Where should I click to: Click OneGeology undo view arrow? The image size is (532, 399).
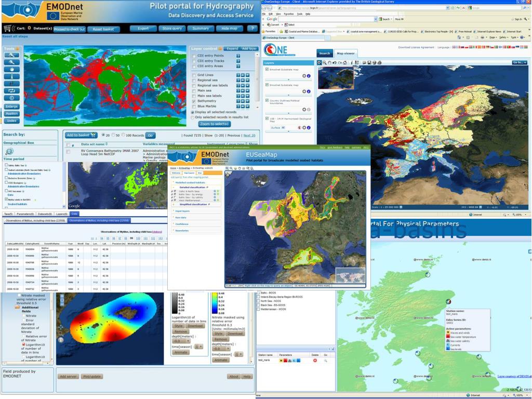[x=335, y=63]
